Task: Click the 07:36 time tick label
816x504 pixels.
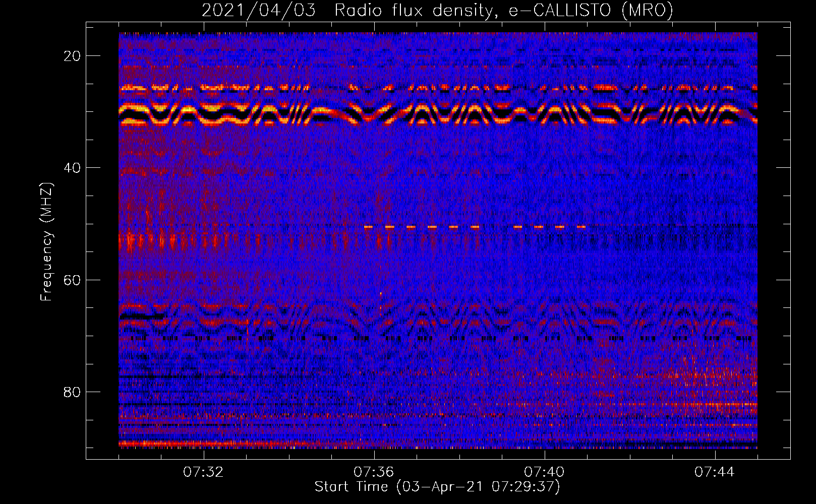Action: (374, 472)
